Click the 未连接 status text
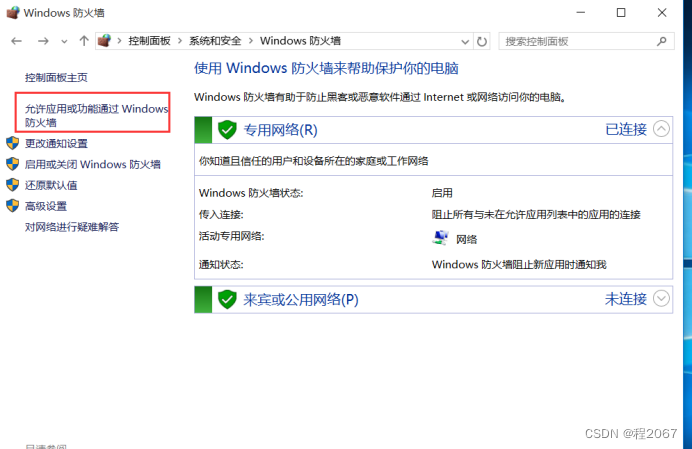The image size is (692, 449). [x=626, y=299]
